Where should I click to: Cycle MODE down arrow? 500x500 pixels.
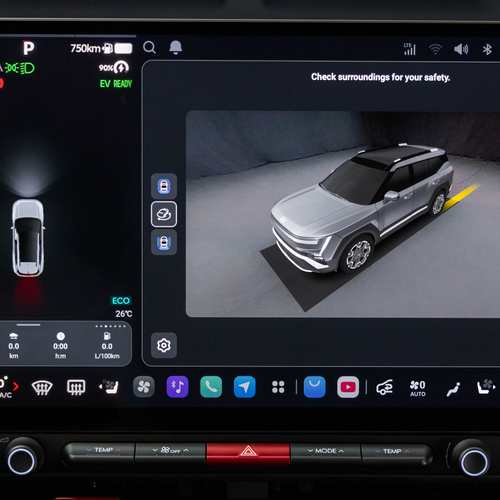[x=310, y=451]
